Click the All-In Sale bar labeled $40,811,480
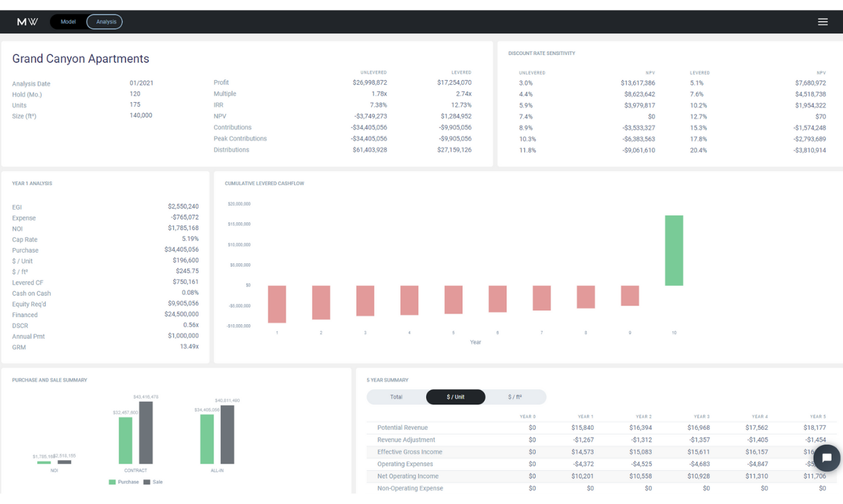 (227, 435)
